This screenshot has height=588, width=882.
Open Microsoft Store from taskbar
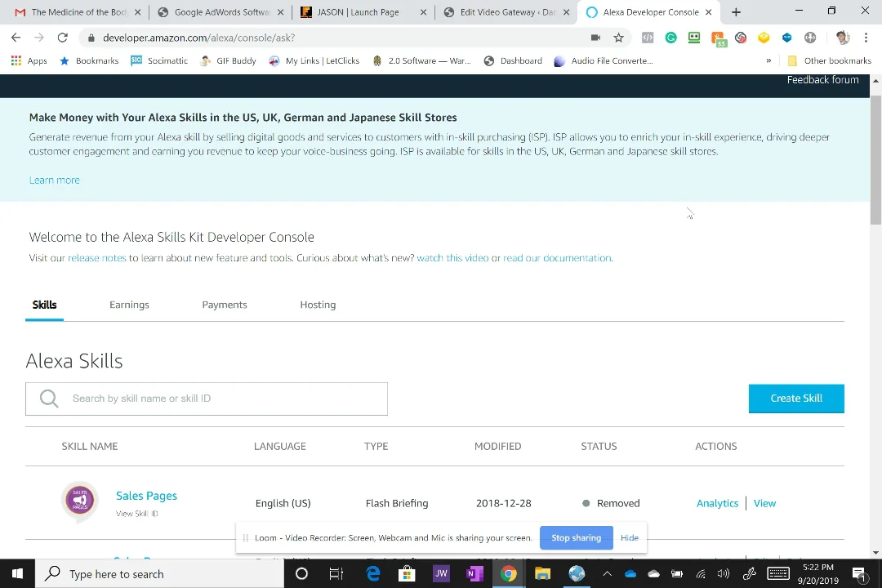tap(407, 574)
